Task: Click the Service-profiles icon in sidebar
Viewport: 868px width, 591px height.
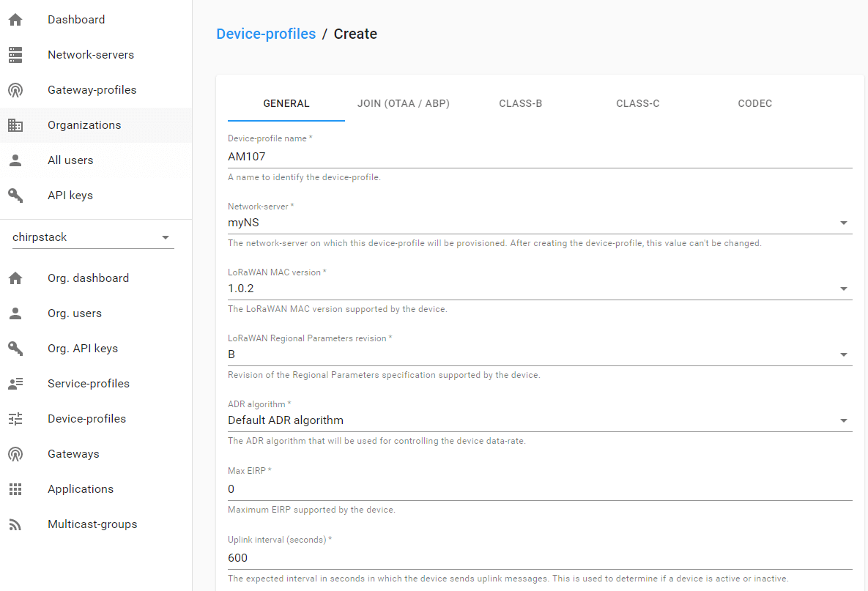Action: point(15,384)
